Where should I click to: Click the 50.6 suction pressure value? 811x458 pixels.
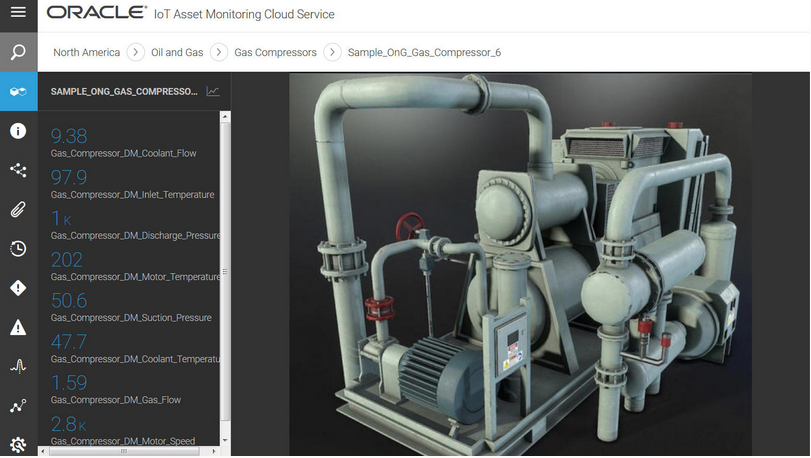pos(69,301)
